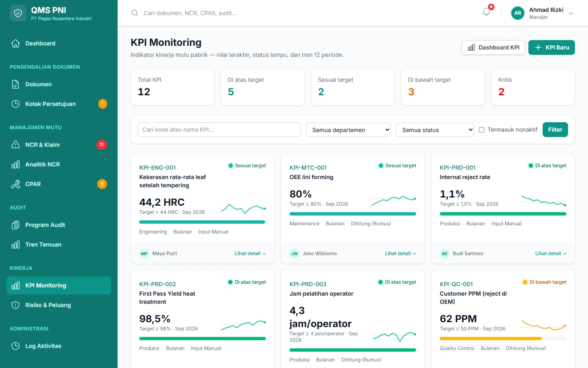
Task: Click the red notification count badge
Action: 491,7
